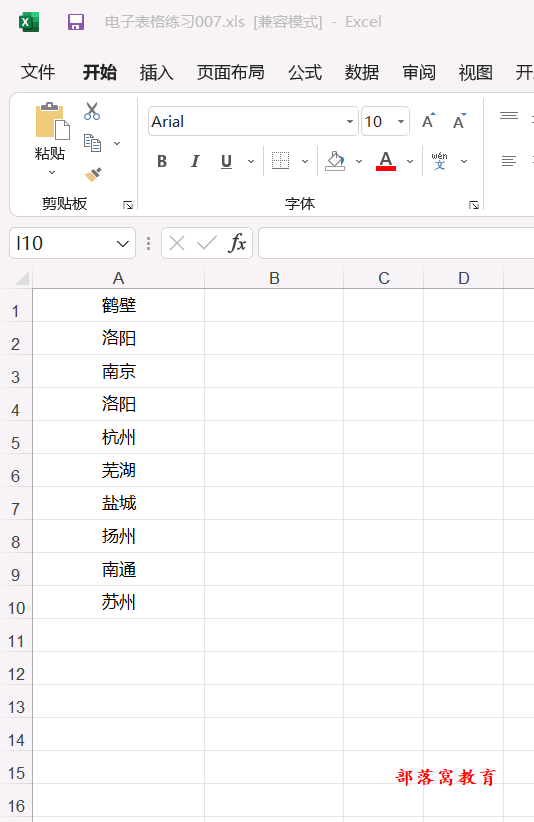Click the Copy icon in clipboard group
This screenshot has width=534, height=822.
click(x=92, y=143)
